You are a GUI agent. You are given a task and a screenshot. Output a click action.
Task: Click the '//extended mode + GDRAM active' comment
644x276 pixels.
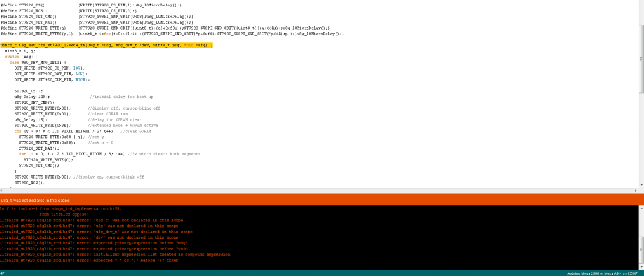122,126
